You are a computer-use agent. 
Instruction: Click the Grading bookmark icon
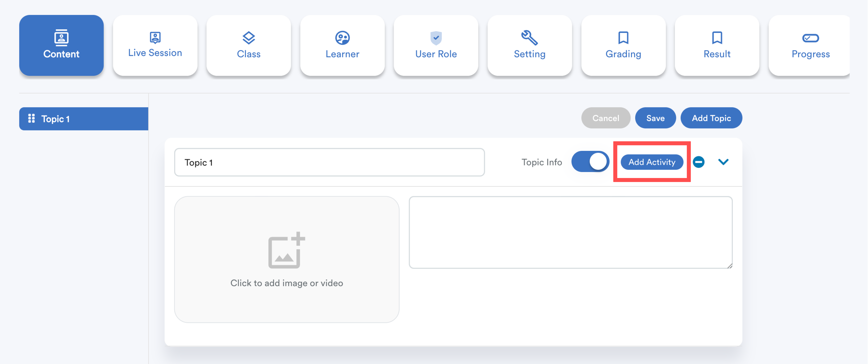[623, 38]
